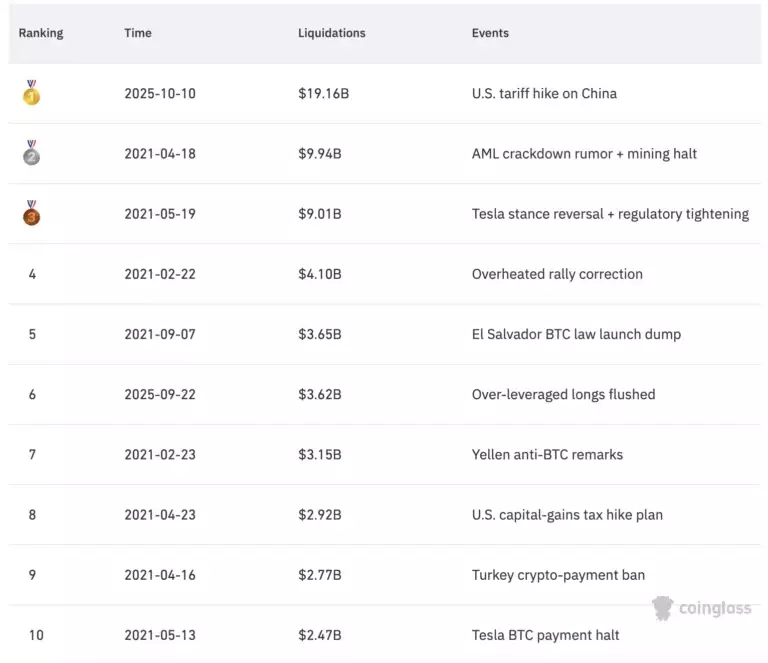Image resolution: width=768 pixels, height=663 pixels.
Task: Click the silver second-place medal icon
Action: (x=32, y=154)
